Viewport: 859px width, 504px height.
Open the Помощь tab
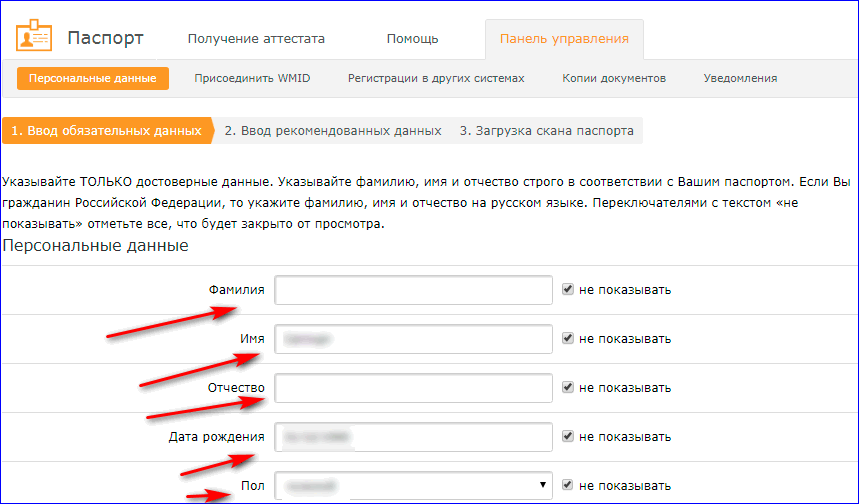tap(412, 39)
